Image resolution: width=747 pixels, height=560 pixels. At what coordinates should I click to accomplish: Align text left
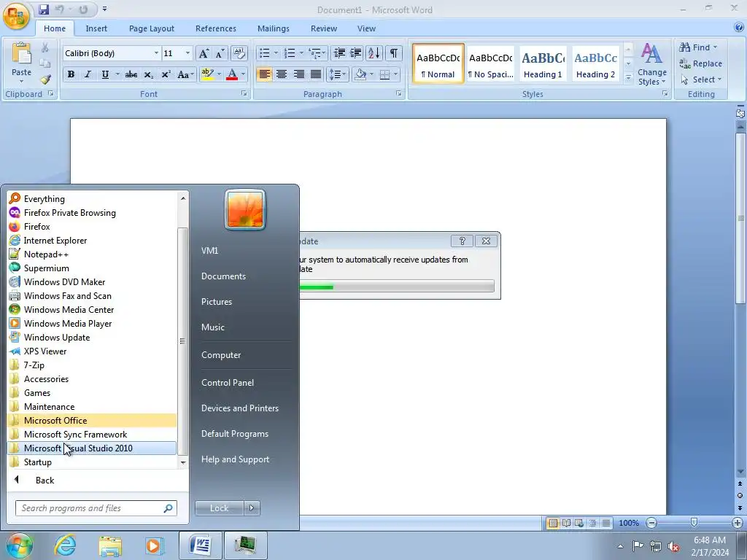click(264, 74)
